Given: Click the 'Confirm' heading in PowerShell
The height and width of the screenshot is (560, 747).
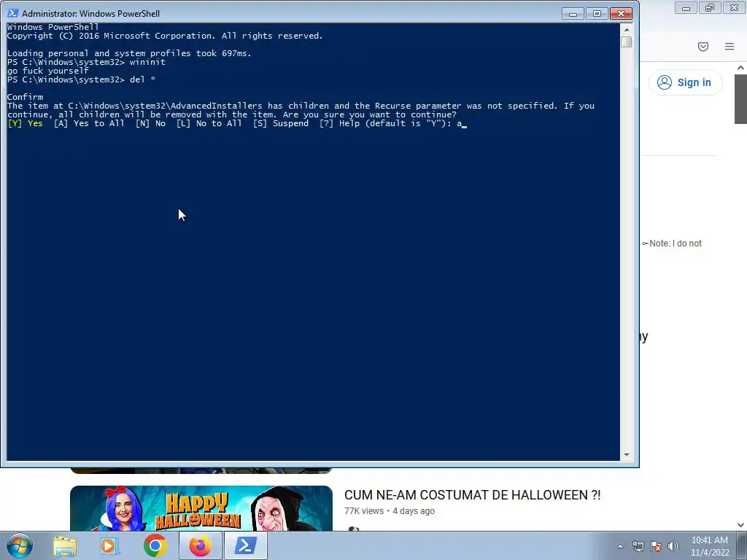Looking at the screenshot, I should click(x=25, y=97).
